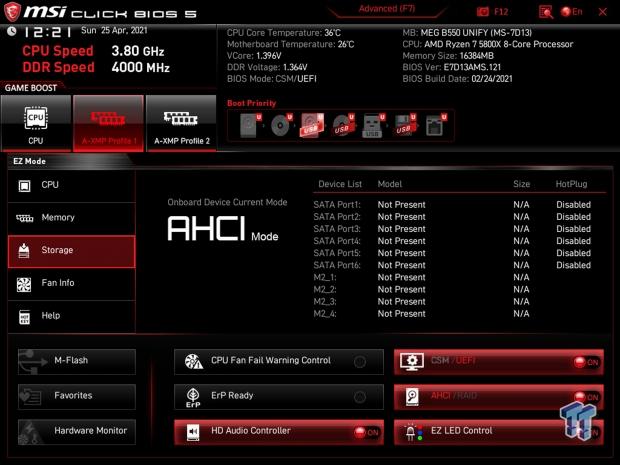Image resolution: width=620 pixels, height=465 pixels.
Task: Click the F12 screenshot camera icon
Action: (x=482, y=12)
